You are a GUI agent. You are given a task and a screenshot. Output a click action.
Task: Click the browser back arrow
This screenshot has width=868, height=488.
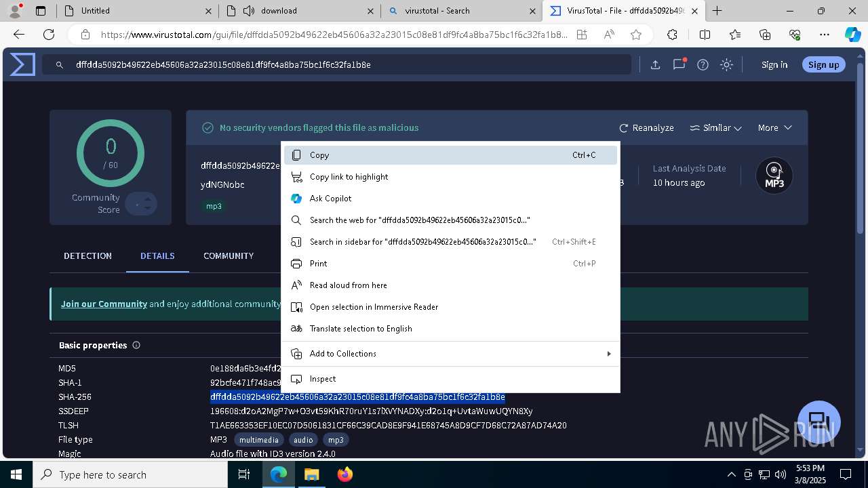[19, 35]
